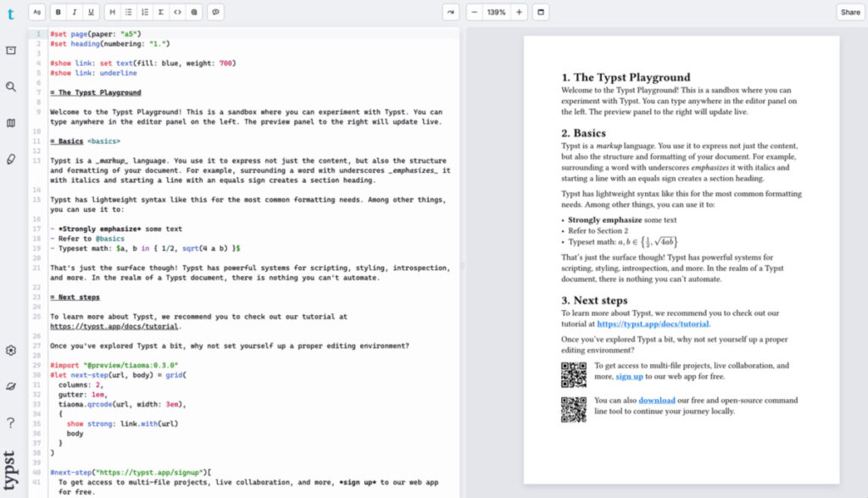Insert a reference with the @ icon
The height and width of the screenshot is (498, 868).
point(194,12)
